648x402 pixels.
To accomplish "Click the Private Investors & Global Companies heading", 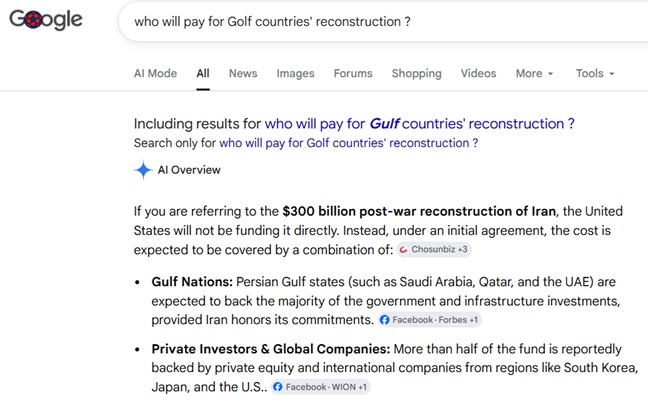I will click(271, 349).
